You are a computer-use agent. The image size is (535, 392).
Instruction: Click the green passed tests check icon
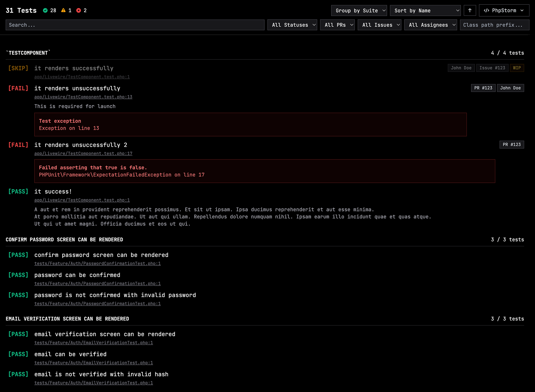(x=45, y=11)
